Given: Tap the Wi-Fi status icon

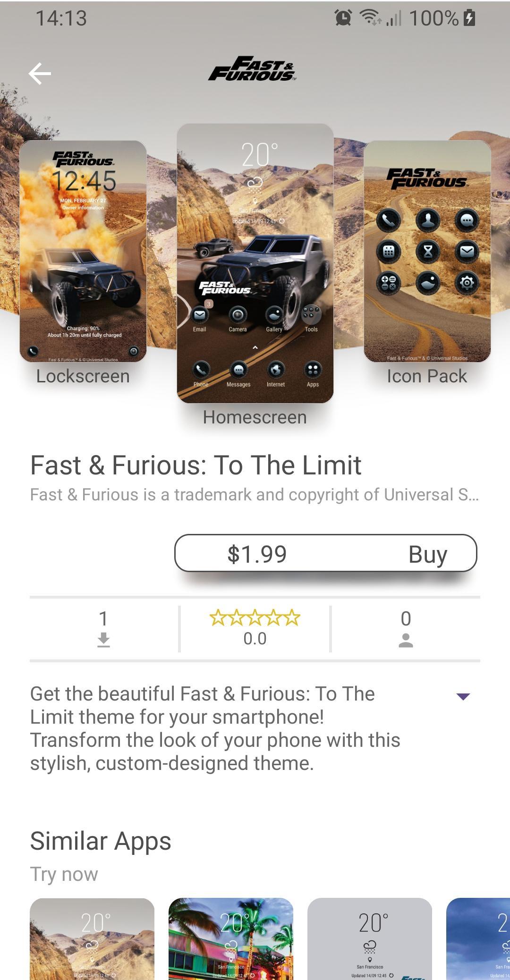Looking at the screenshot, I should (370, 18).
